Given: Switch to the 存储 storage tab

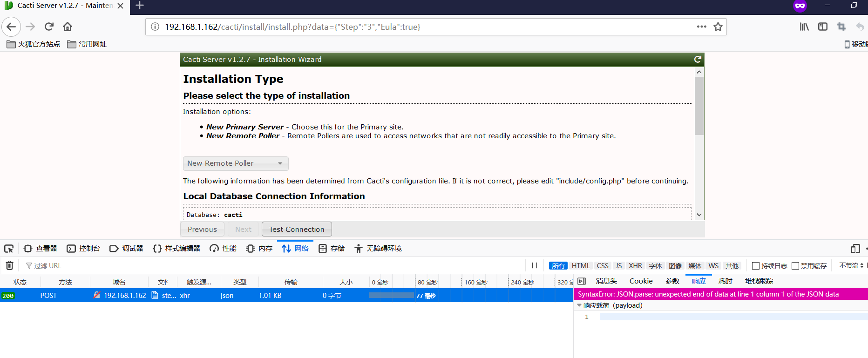Looking at the screenshot, I should [x=332, y=249].
